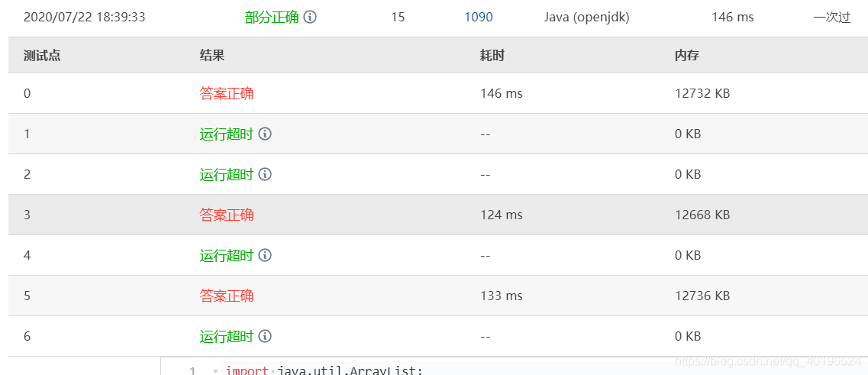Click info icon for test point 6 运行超时

[265, 336]
